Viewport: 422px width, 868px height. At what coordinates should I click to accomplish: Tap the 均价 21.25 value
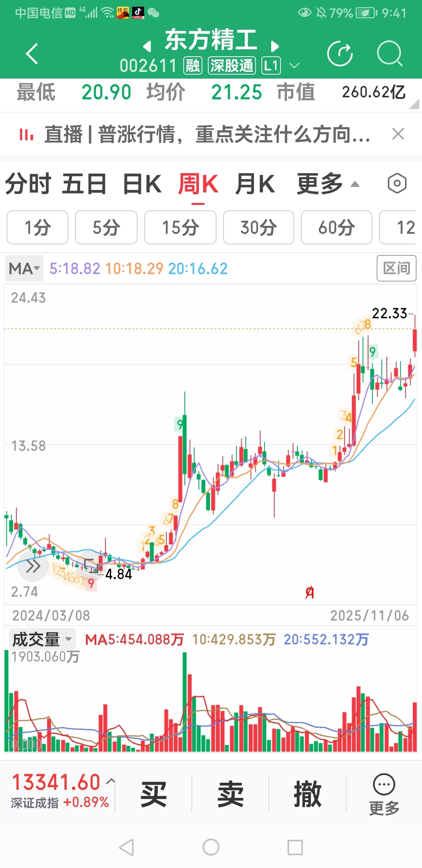237,92
